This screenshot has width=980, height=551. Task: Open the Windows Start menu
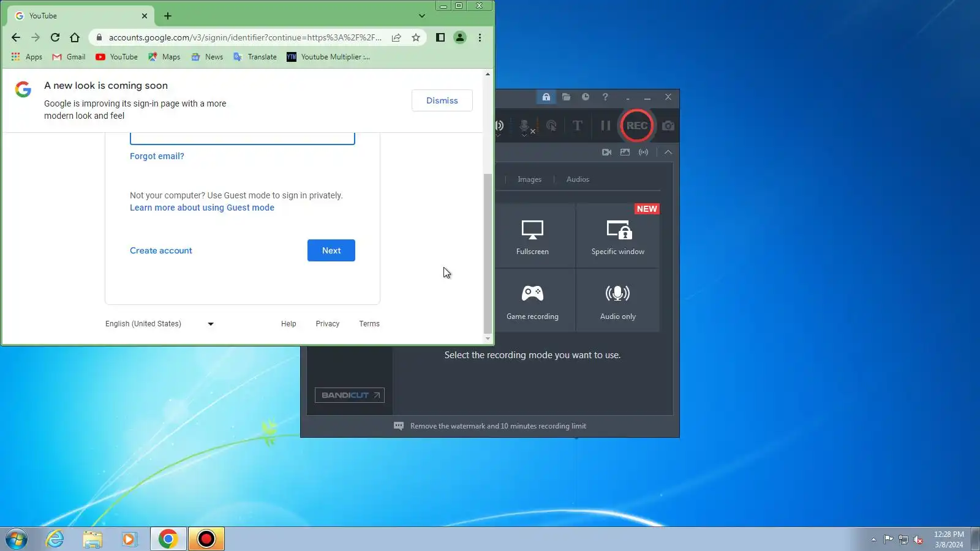pos(17,539)
